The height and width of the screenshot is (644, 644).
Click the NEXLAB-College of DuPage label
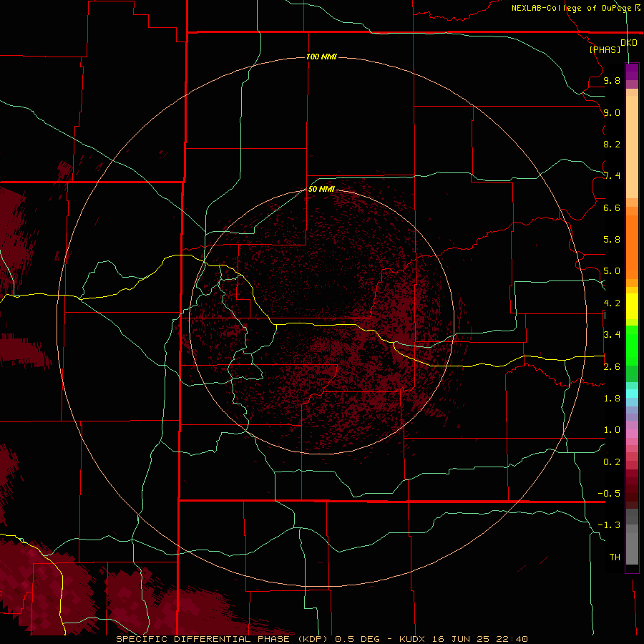[x=572, y=8]
